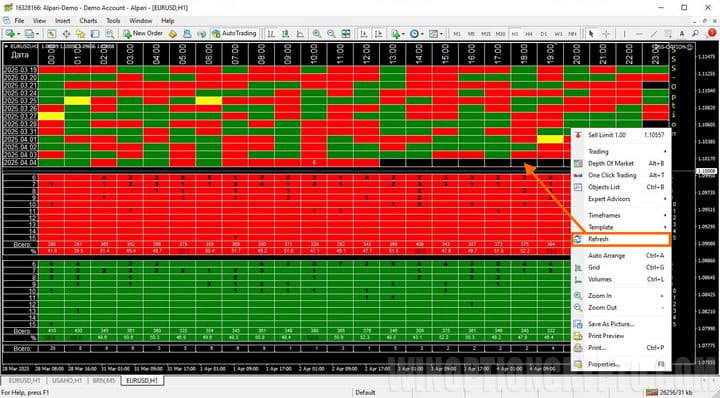Screen dimensions: 720x398
Task: Click Refresh in the context menu
Action: (x=621, y=239)
